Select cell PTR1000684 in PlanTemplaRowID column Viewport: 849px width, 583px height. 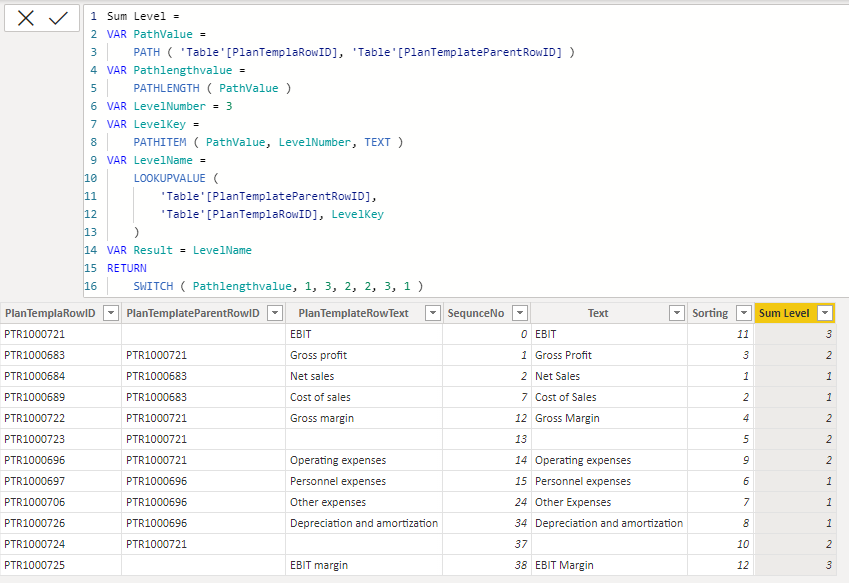61,376
